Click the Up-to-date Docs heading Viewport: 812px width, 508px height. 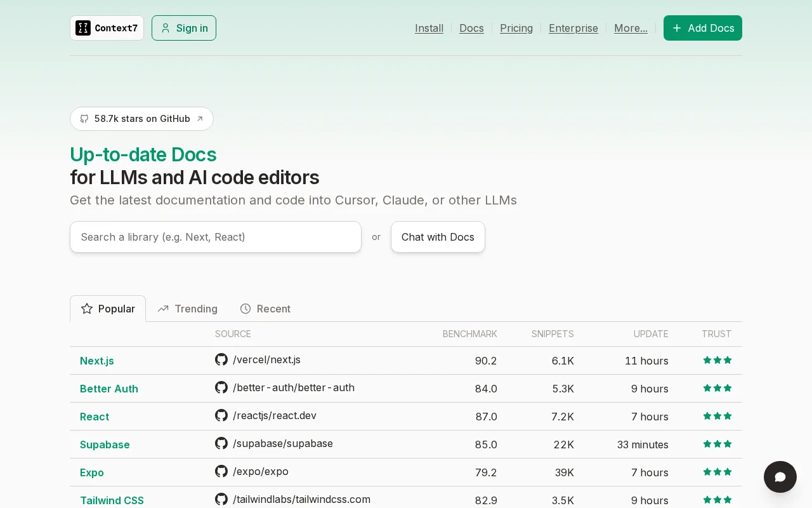click(x=143, y=154)
